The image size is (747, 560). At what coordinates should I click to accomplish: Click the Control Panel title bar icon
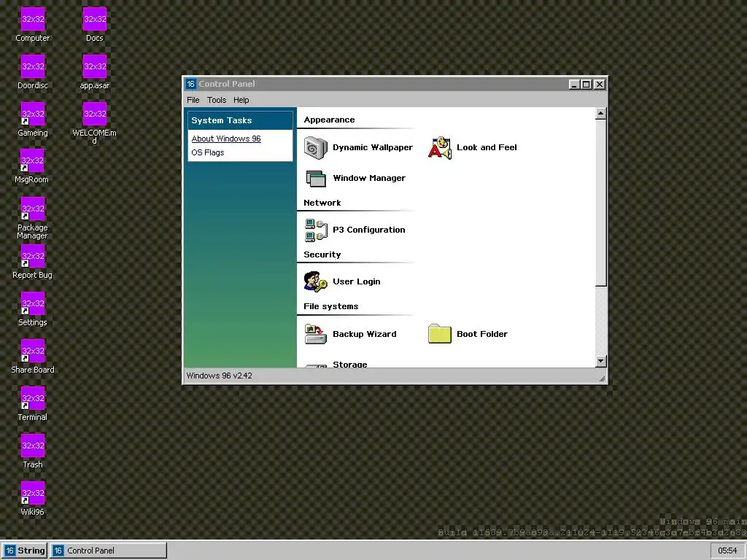tap(190, 84)
